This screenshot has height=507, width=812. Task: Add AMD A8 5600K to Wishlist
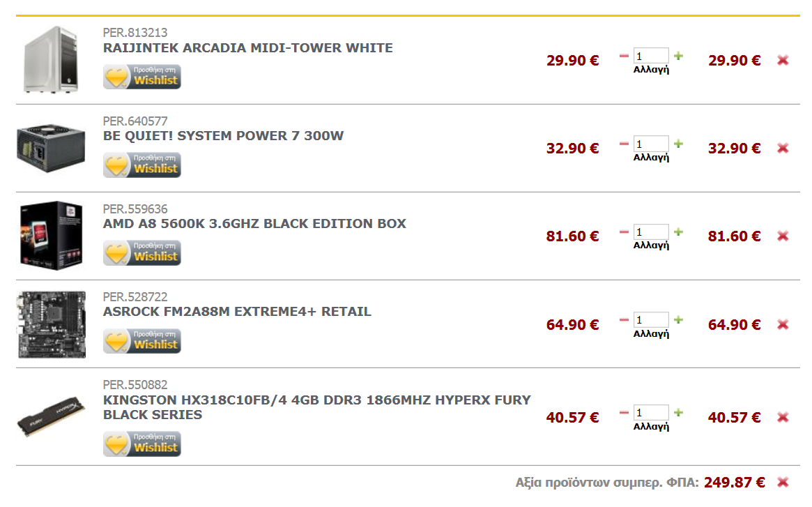142,253
